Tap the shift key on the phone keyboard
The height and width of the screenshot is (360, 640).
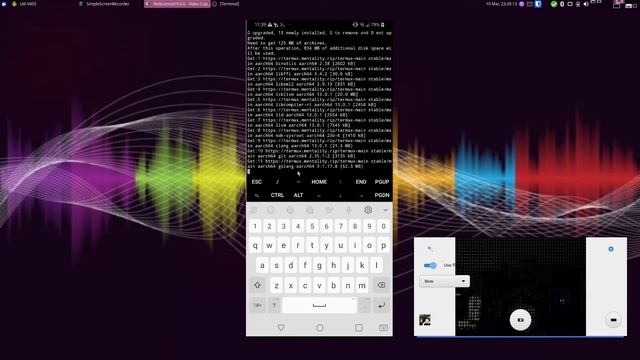tap(258, 285)
